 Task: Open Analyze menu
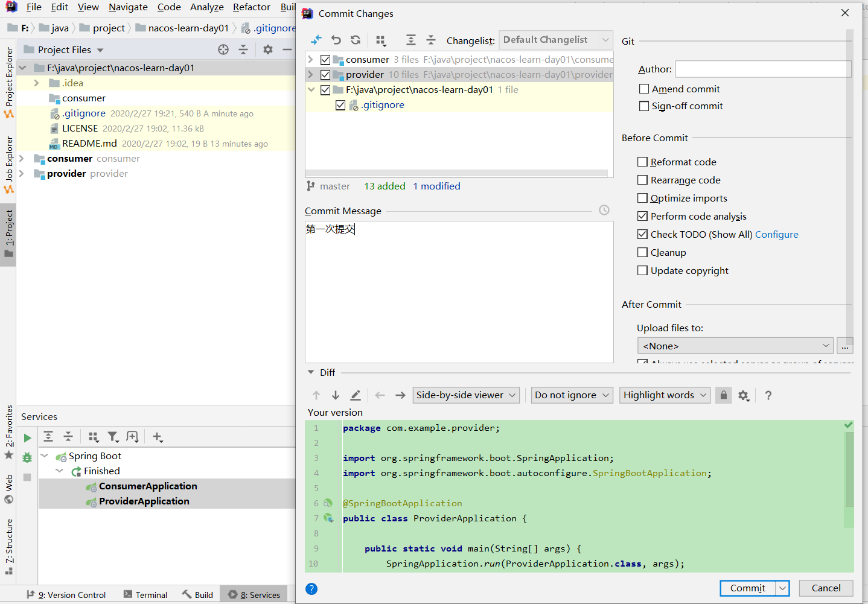coord(207,7)
